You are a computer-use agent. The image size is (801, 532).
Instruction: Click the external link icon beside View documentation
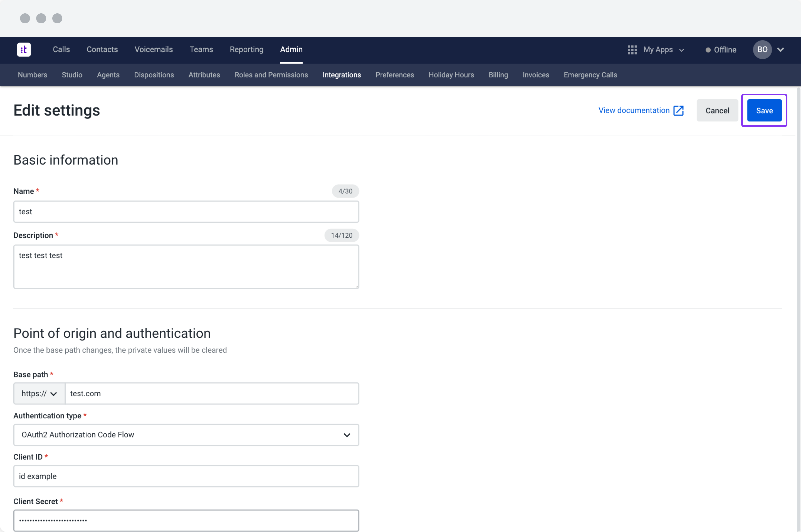tap(678, 110)
